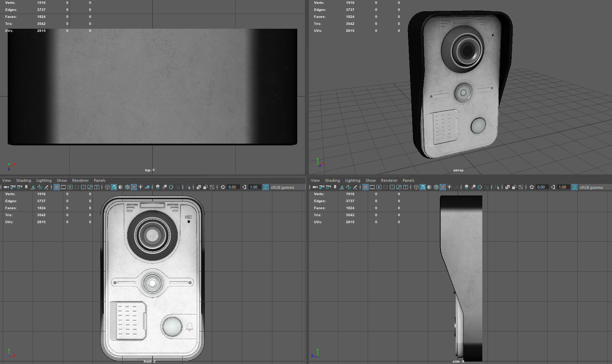This screenshot has height=364, width=612.
Task: Open sRGB gamma dropdown in front view toolbar
Action: pos(287,187)
